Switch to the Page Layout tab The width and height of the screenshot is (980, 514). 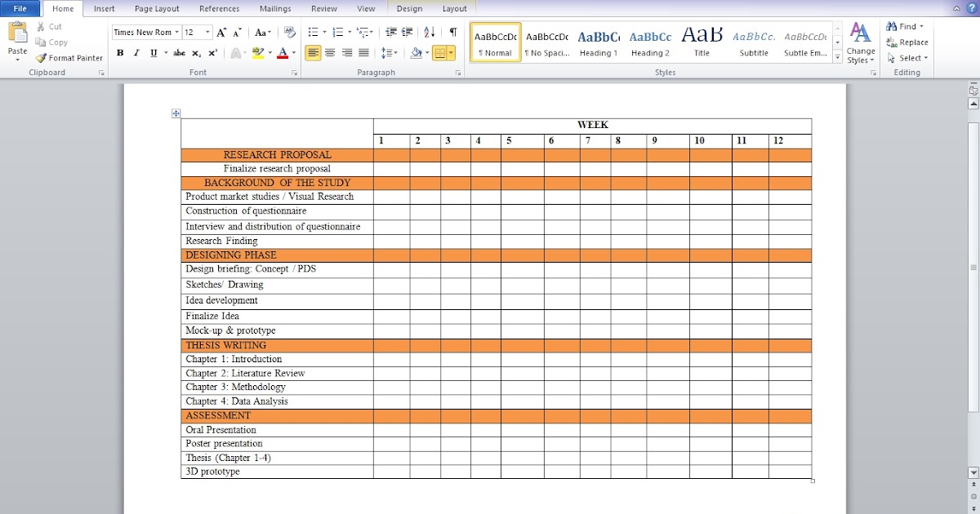click(157, 9)
